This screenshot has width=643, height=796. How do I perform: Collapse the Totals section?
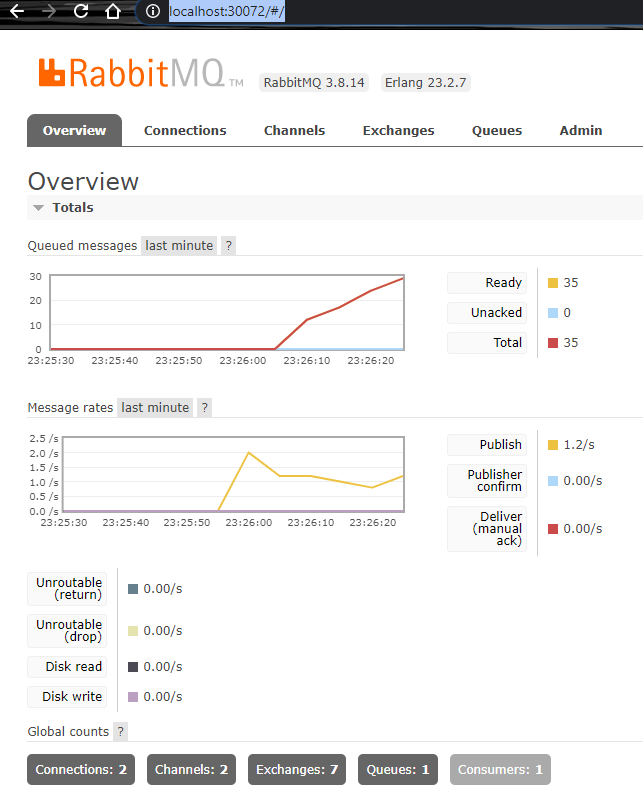pos(39,208)
